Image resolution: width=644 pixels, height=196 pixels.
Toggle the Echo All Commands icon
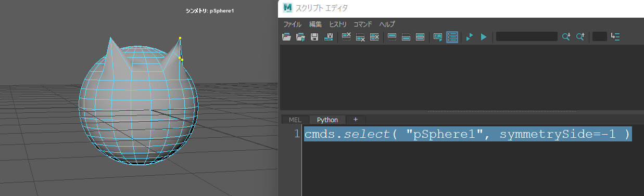coord(438,36)
